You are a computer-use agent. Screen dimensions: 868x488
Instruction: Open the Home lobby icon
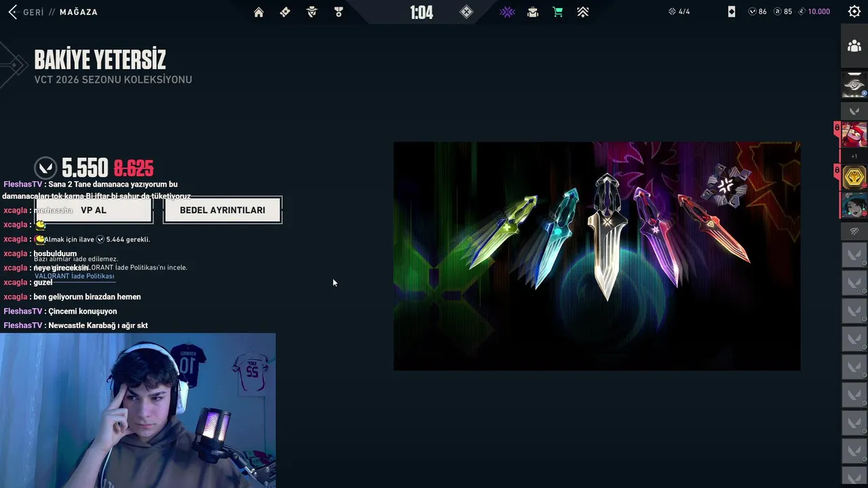258,12
